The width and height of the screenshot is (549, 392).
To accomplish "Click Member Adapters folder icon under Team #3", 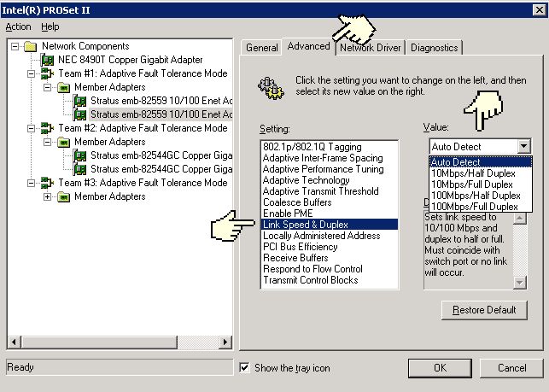I will point(63,196).
